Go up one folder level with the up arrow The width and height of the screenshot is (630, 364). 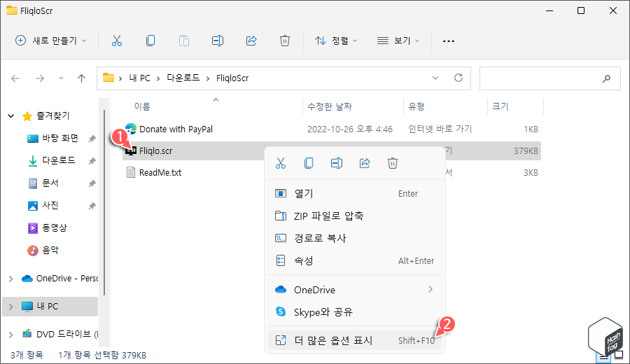click(82, 78)
